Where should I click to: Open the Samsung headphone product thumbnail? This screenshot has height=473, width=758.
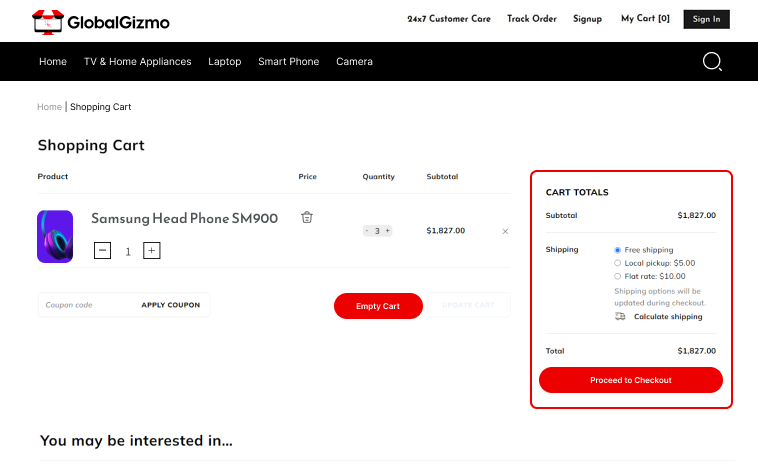(55, 236)
